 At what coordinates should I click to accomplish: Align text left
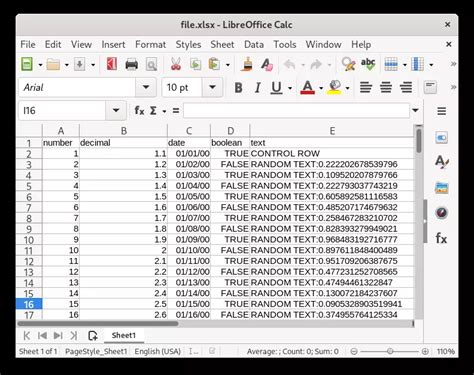tap(366, 88)
